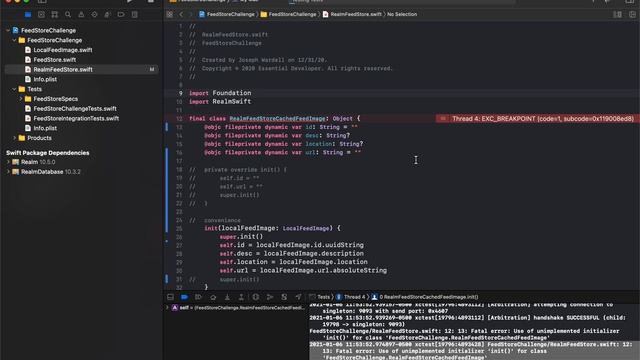The image size is (640, 360).
Task: Collapse the FeedStoreChallenge project root
Action: (x=8, y=31)
